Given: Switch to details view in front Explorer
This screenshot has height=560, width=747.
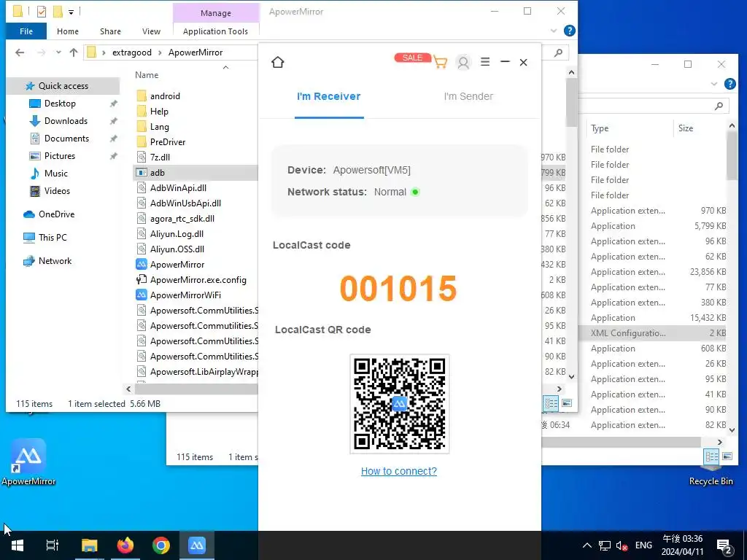Looking at the screenshot, I should pos(551,404).
